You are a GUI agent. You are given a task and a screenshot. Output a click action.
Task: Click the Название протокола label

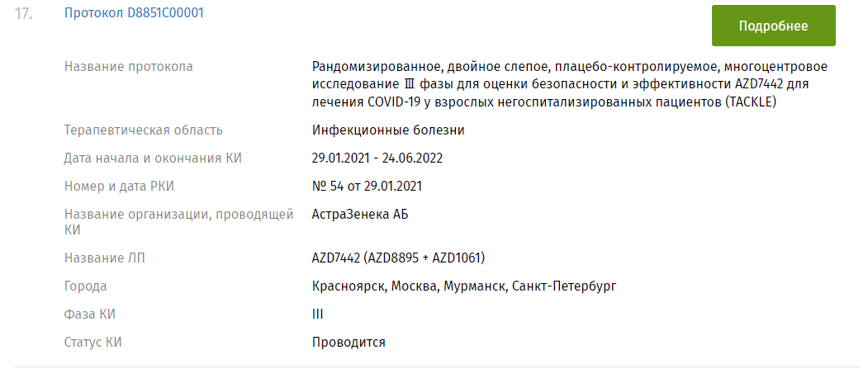[129, 67]
